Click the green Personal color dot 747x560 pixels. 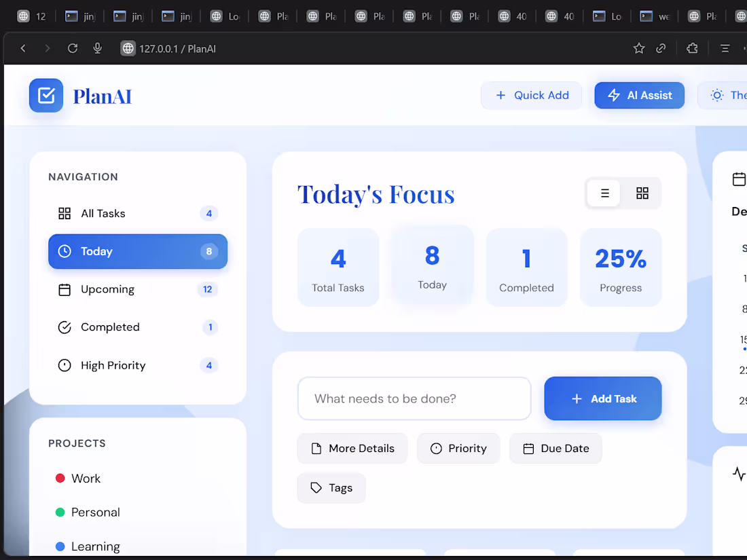(x=60, y=512)
